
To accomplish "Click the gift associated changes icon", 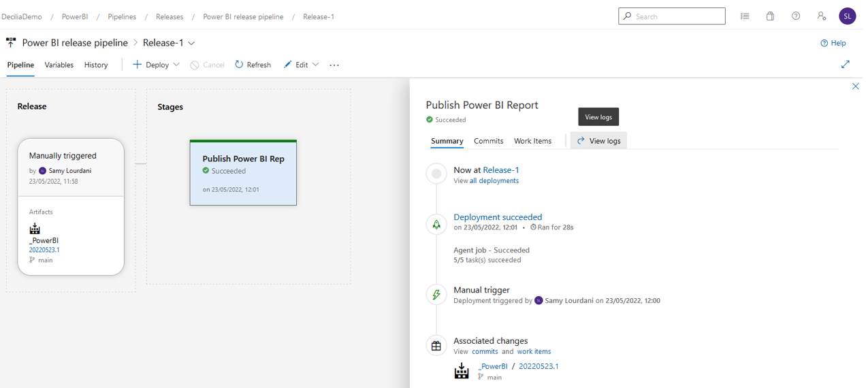I will coord(436,346).
